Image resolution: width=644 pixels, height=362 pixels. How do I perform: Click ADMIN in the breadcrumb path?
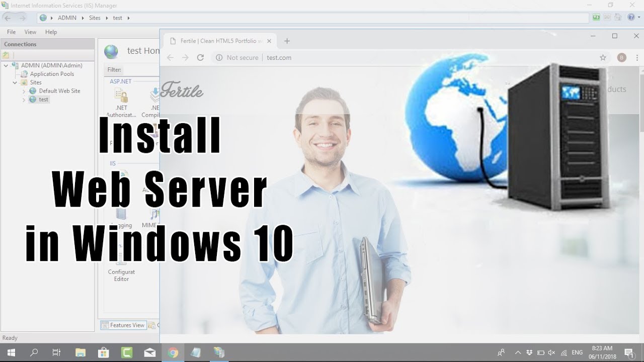click(x=67, y=18)
